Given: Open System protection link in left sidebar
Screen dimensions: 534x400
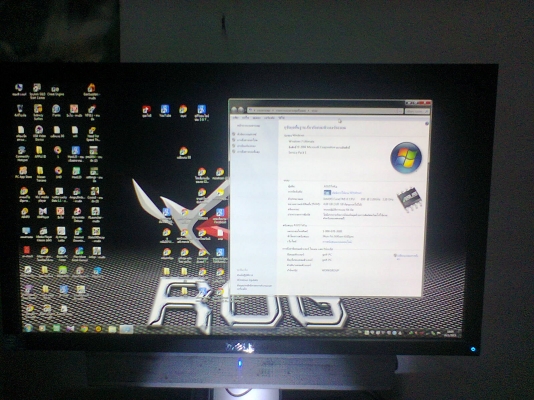Looking at the screenshot, I should pyautogui.click(x=246, y=146).
